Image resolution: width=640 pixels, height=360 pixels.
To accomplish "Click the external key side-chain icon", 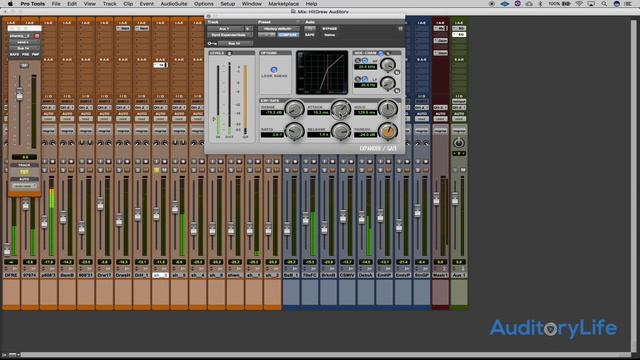I will pos(381,53).
